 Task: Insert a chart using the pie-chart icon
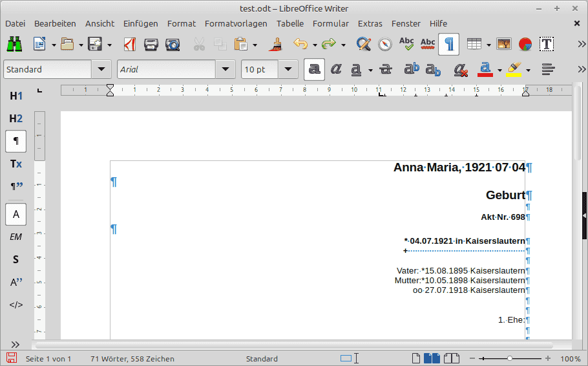525,44
